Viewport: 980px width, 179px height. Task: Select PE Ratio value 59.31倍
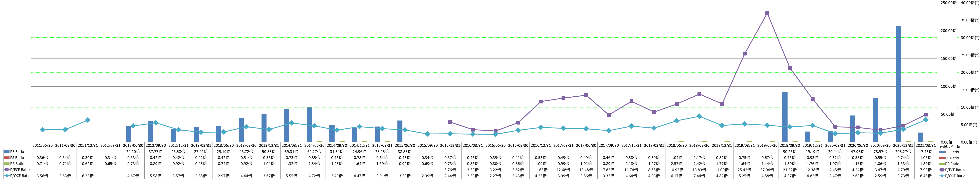pos(292,152)
